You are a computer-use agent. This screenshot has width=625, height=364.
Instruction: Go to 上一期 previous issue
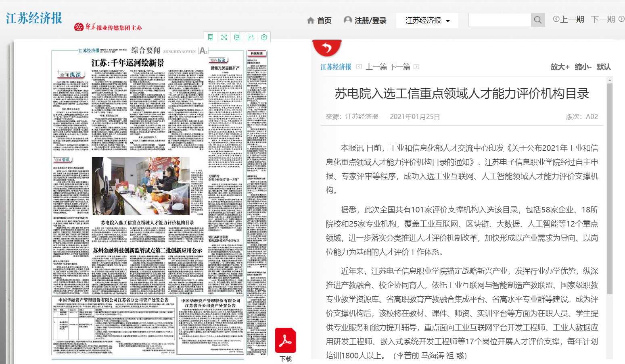click(x=572, y=19)
